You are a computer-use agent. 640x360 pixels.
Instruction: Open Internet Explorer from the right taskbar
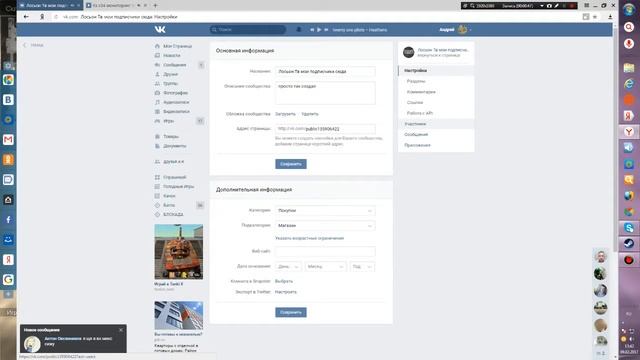click(x=629, y=84)
